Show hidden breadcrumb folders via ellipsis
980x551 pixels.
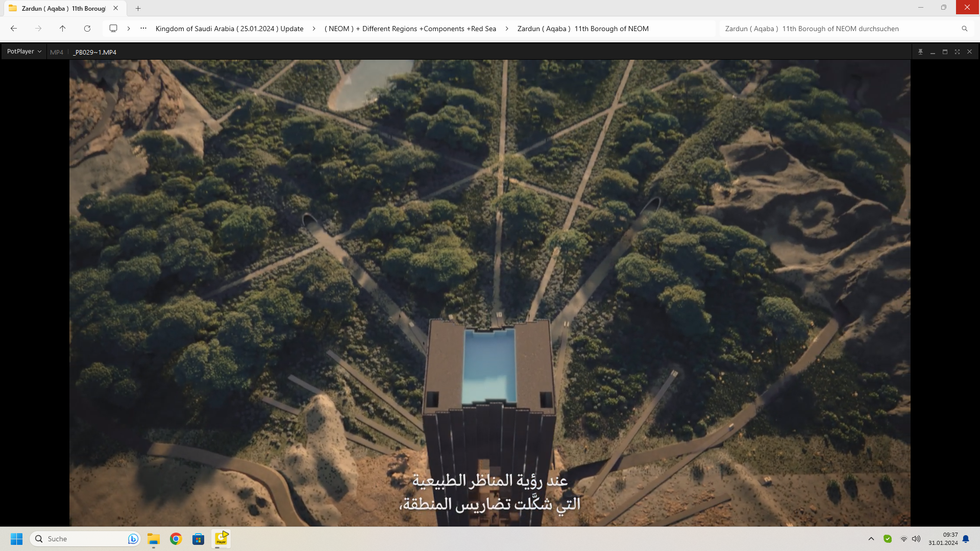(143, 29)
